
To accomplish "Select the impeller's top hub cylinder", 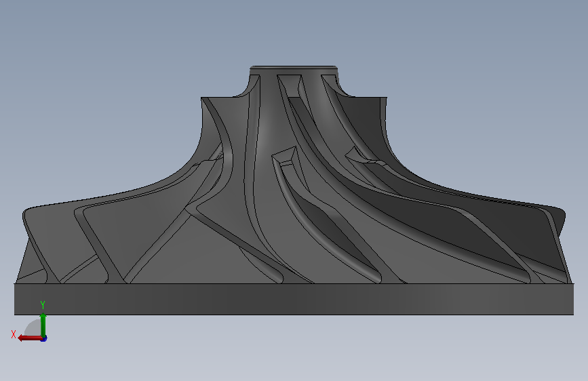I will click(294, 71).
